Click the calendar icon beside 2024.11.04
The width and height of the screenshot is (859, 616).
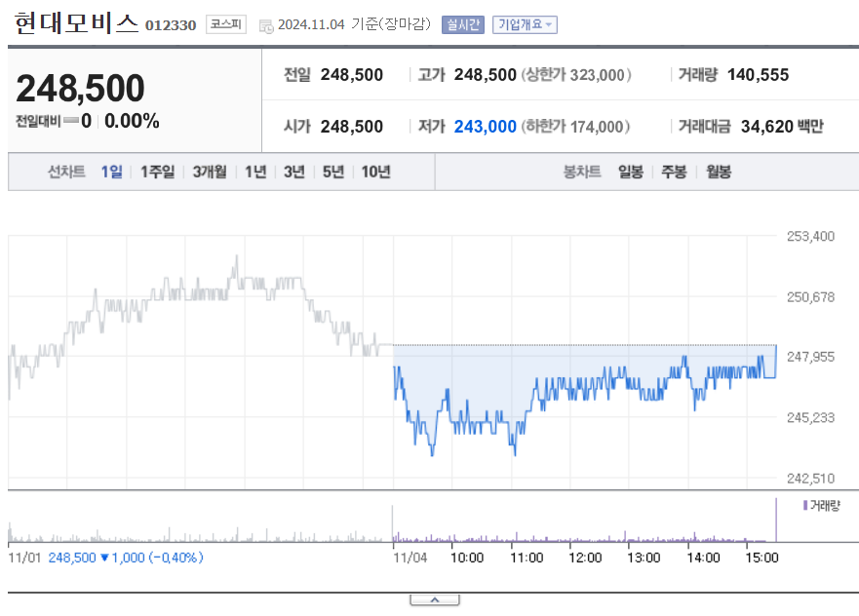266,25
